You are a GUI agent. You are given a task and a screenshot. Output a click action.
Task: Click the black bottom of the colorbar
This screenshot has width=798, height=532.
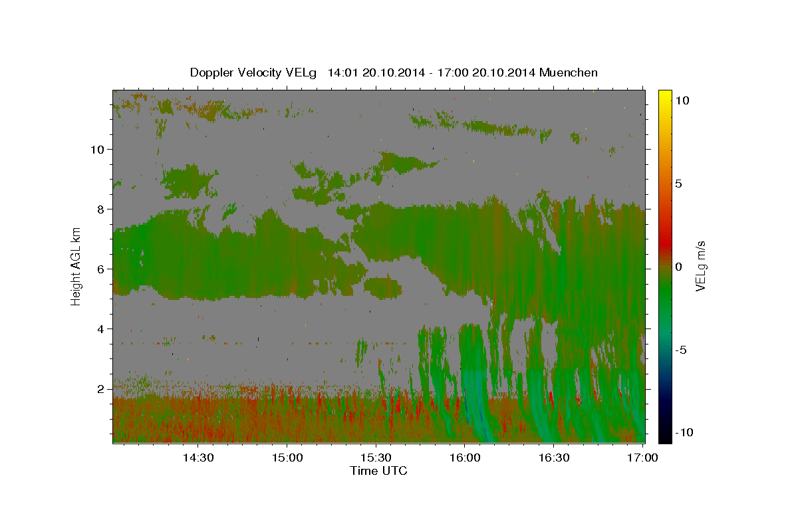[x=664, y=436]
